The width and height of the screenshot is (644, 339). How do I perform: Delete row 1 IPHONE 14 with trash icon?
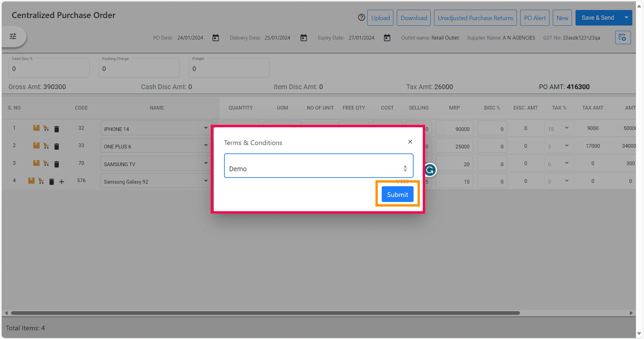point(57,129)
